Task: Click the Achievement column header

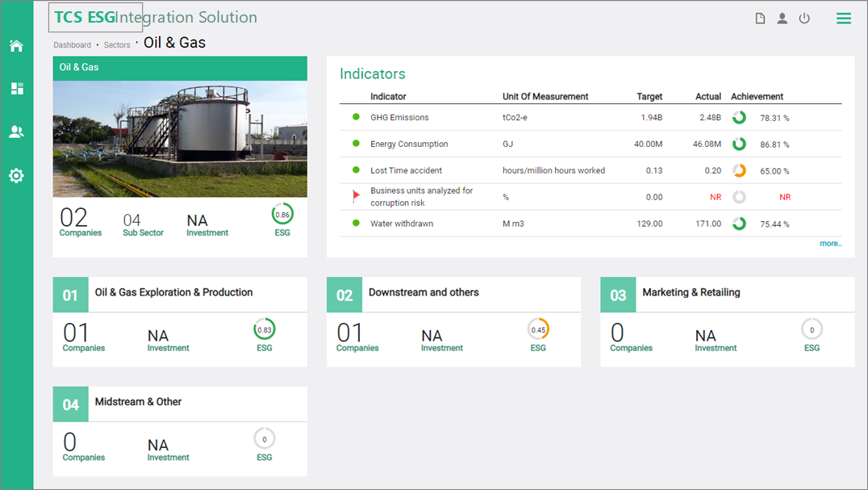Action: pos(757,96)
